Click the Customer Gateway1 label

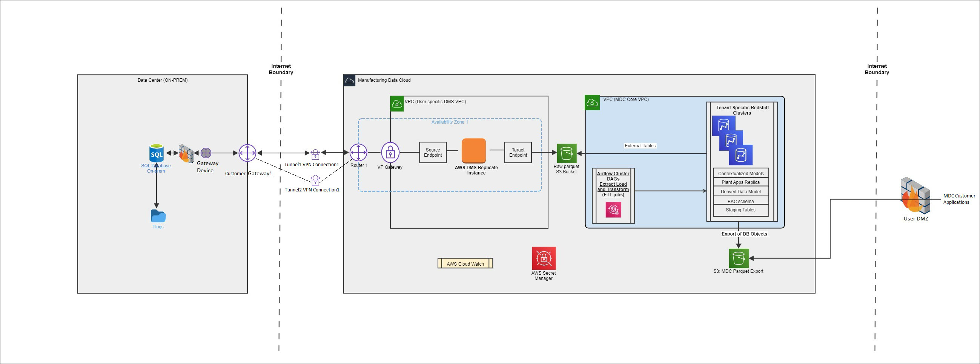(x=249, y=174)
